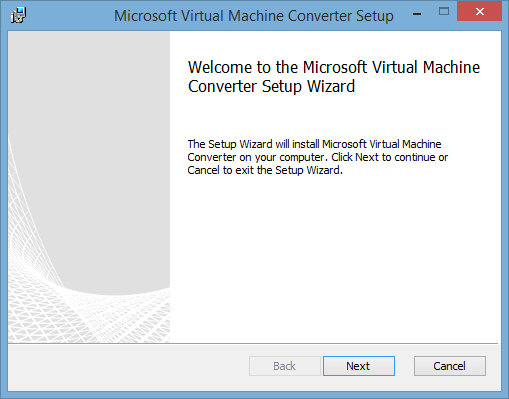509x399 pixels.
Task: Click the 'Microsoft Virtual Machine Converter Setup' title
Action: [254, 16]
